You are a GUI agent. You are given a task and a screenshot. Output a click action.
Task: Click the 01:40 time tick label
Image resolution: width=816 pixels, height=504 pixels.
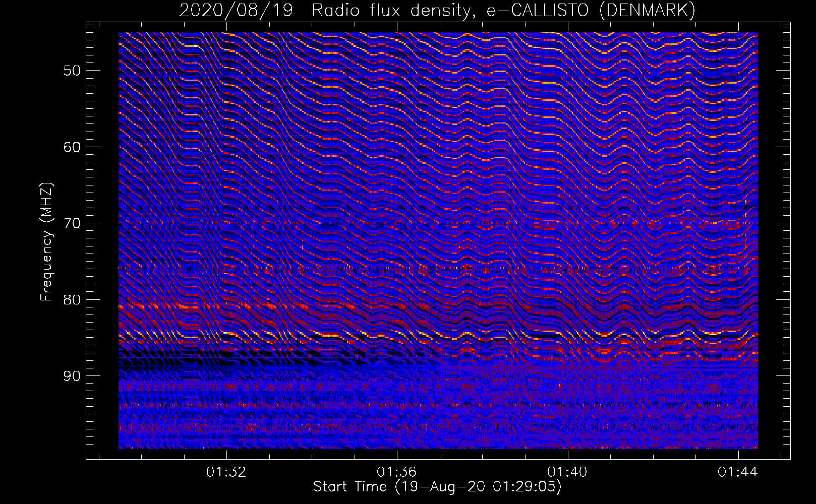point(567,472)
